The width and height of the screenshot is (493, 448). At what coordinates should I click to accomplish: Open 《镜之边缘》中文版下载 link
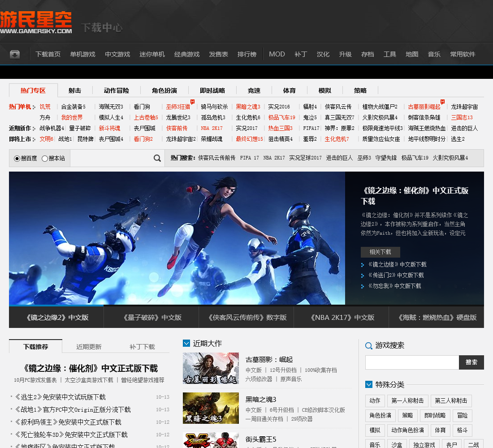point(398,264)
